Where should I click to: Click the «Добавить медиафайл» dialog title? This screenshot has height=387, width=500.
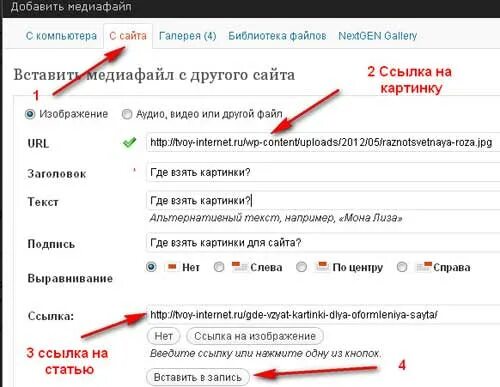pyautogui.click(x=71, y=7)
